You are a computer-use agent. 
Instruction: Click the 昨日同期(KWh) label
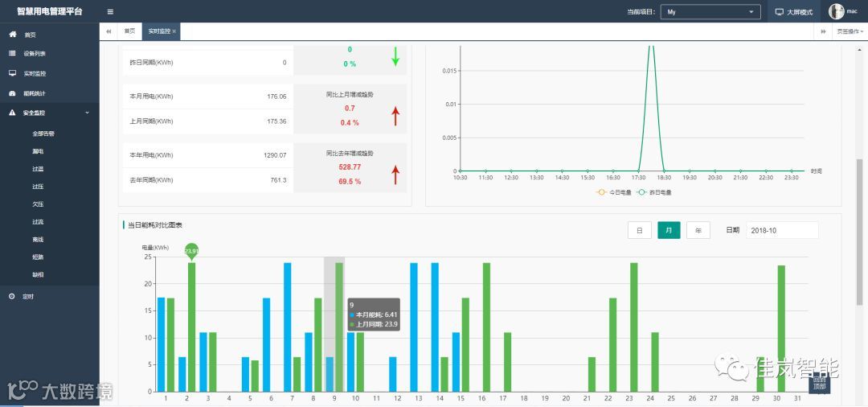151,63
